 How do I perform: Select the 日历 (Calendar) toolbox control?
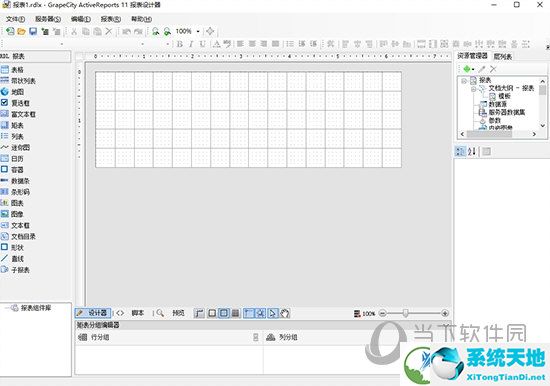(12, 159)
